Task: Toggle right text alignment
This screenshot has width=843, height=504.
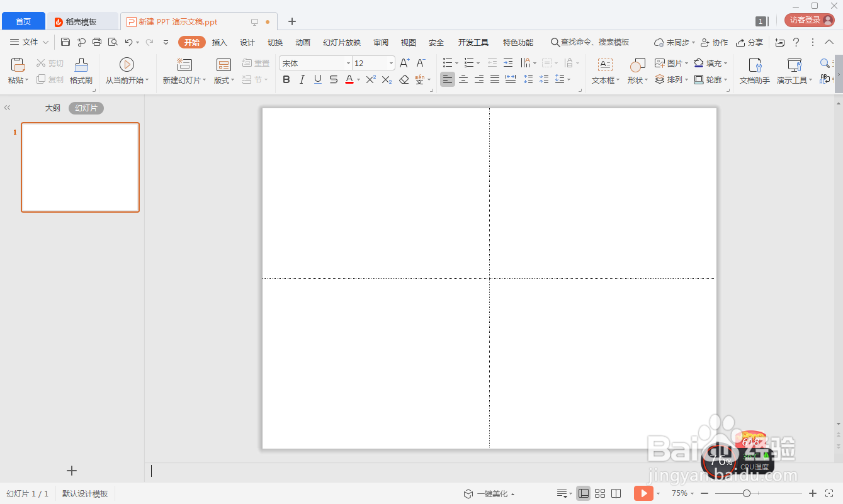Action: 479,79
